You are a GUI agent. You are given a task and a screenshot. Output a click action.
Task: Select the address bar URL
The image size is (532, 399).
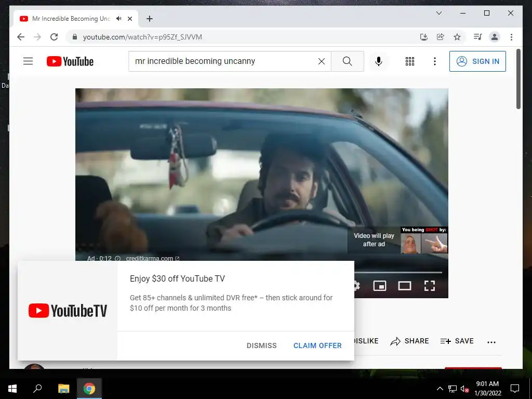pyautogui.click(x=142, y=37)
